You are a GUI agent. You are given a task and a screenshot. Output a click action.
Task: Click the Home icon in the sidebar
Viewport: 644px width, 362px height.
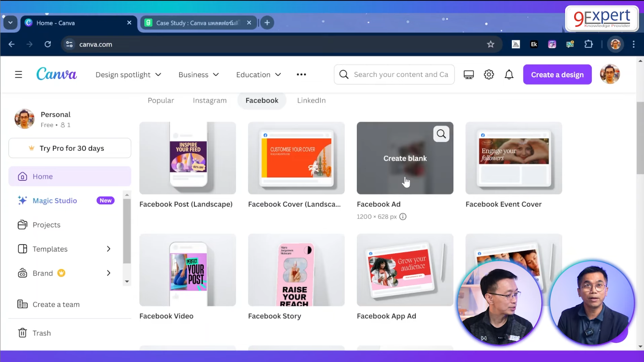pyautogui.click(x=23, y=176)
